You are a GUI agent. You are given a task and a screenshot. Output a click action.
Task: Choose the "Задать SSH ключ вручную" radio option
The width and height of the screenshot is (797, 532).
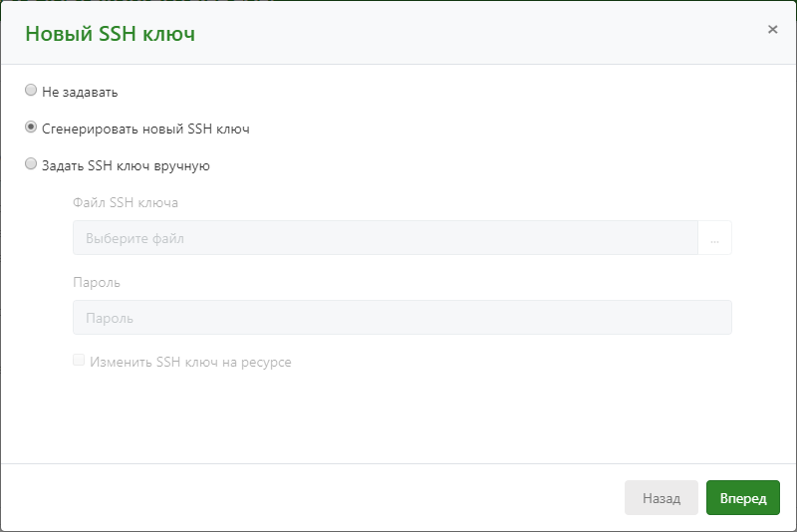pyautogui.click(x=31, y=164)
